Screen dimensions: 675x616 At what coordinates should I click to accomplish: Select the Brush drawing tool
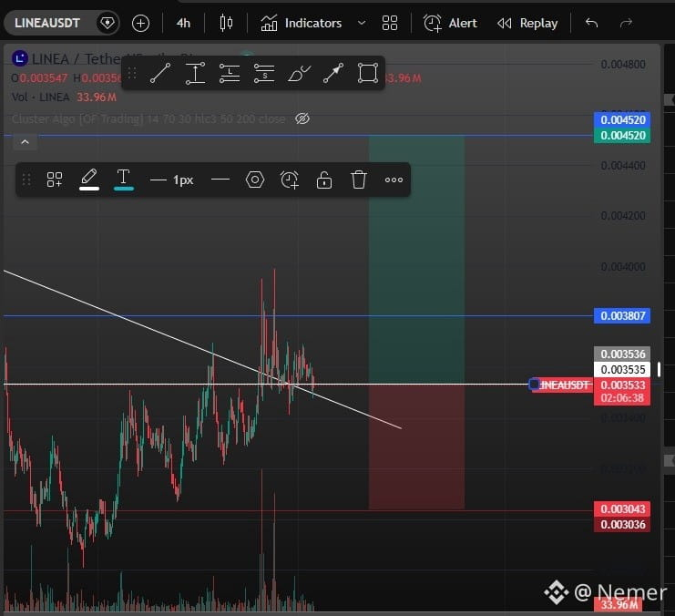[x=299, y=73]
